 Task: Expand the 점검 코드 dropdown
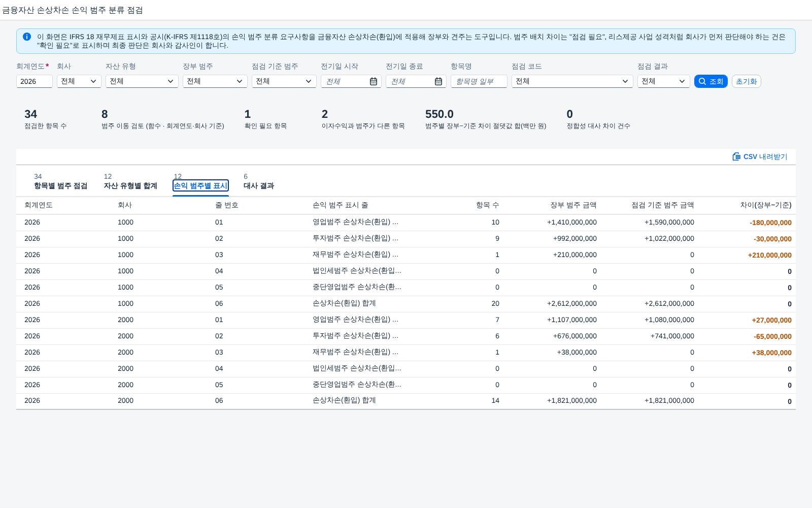[572, 81]
